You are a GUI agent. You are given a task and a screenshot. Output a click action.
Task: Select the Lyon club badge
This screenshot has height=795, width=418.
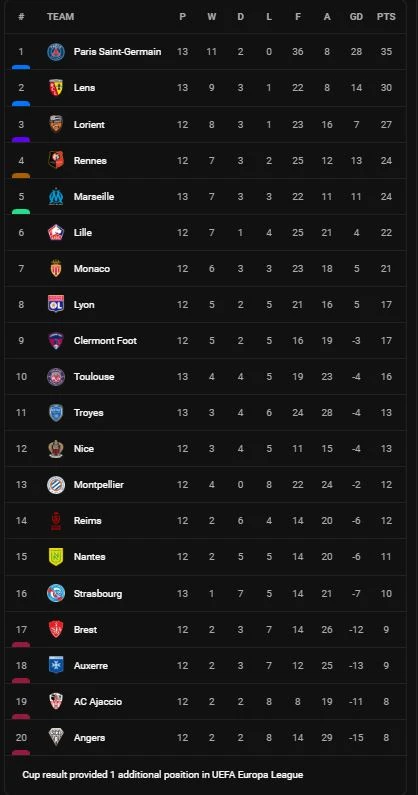point(56,304)
